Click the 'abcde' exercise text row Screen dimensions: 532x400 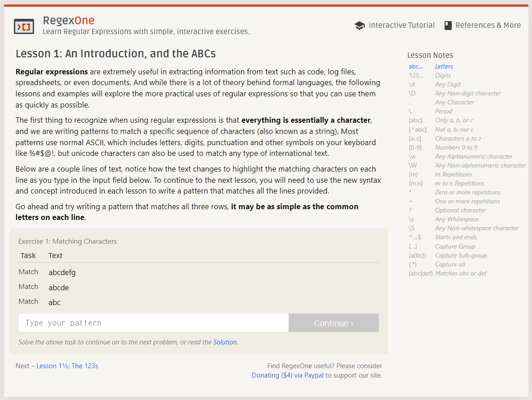pos(59,288)
